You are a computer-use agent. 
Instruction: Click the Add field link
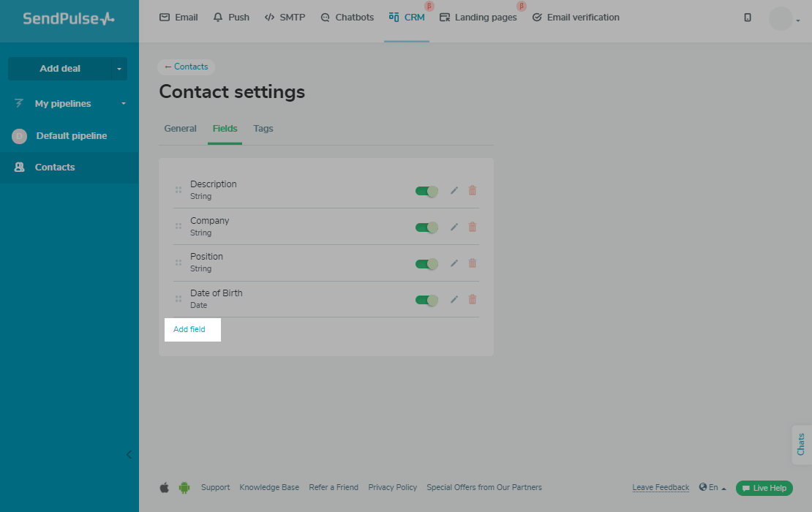pos(189,329)
